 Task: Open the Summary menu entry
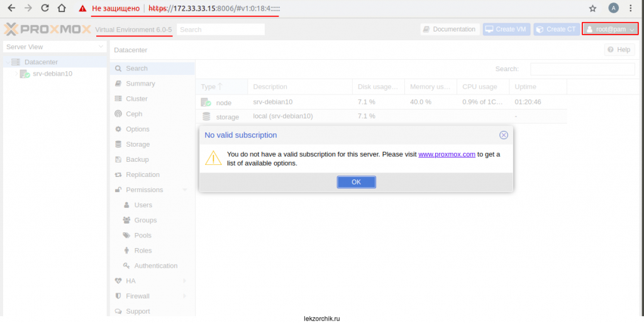[x=152, y=83]
